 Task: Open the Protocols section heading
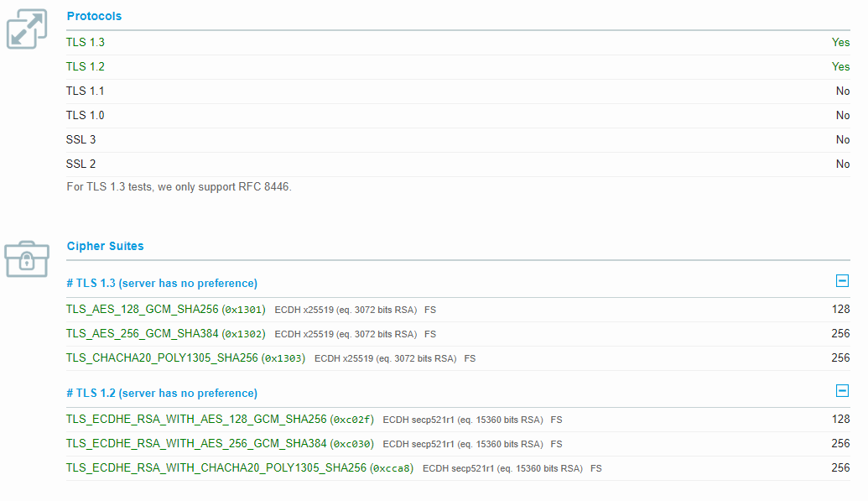point(94,16)
